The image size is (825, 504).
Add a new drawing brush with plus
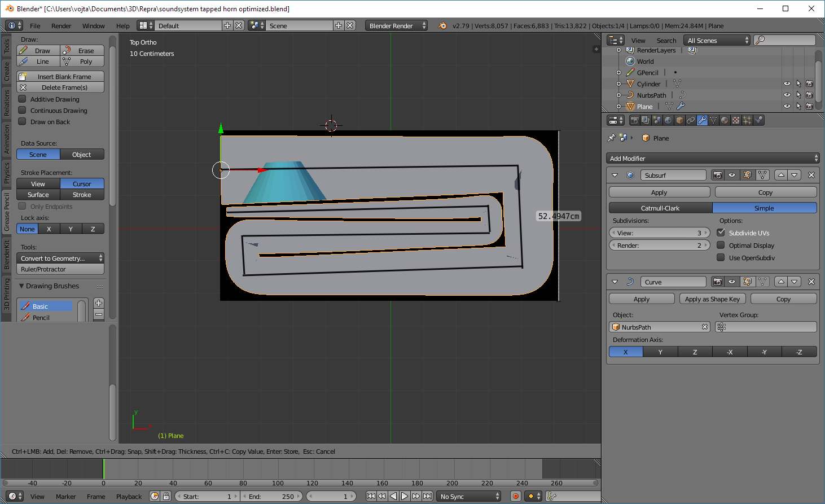[99, 303]
